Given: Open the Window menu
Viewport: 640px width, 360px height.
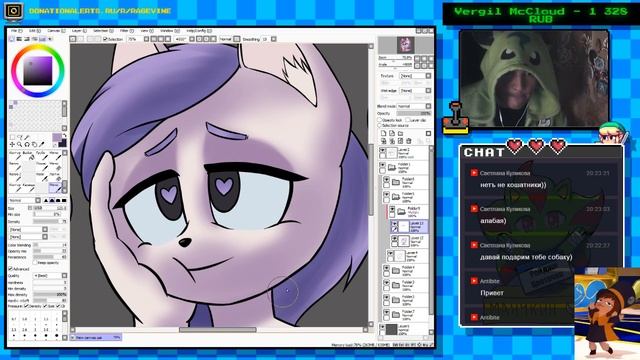Looking at the screenshot, I should [x=169, y=31].
